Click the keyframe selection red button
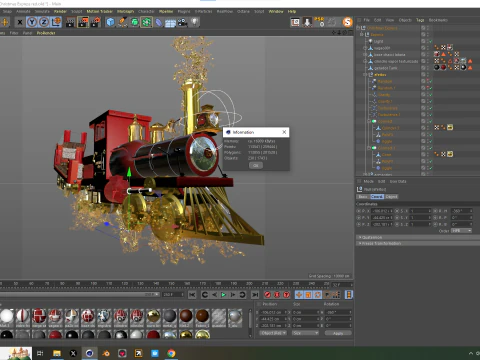The image size is (480, 360). [287, 295]
